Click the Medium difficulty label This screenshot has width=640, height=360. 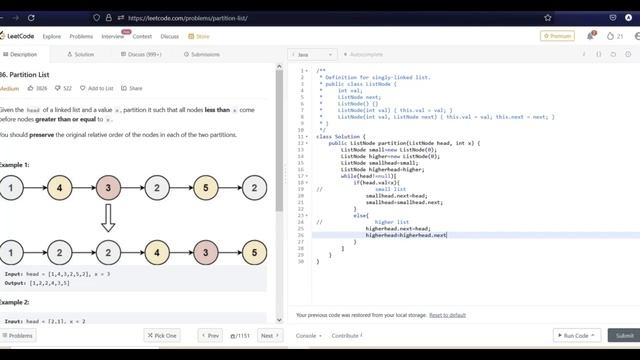tap(9, 88)
